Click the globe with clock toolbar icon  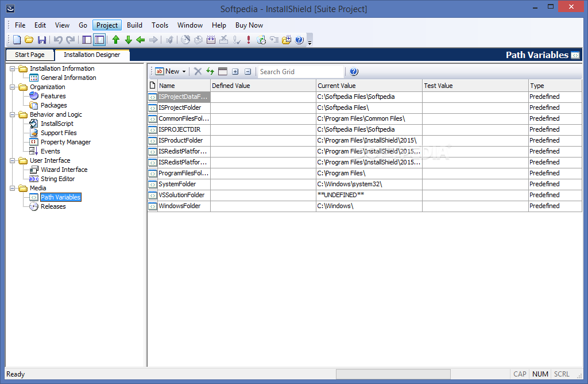click(x=261, y=40)
